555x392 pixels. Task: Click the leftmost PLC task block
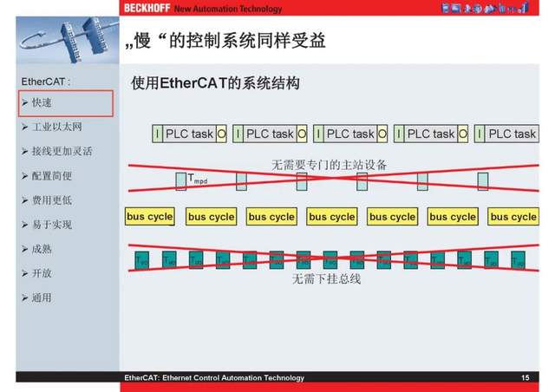(x=189, y=134)
